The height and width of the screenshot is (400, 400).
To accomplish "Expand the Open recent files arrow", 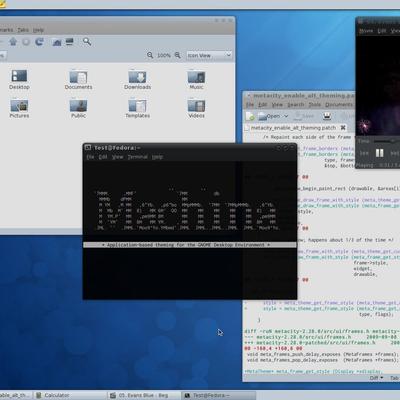I will [x=286, y=116].
